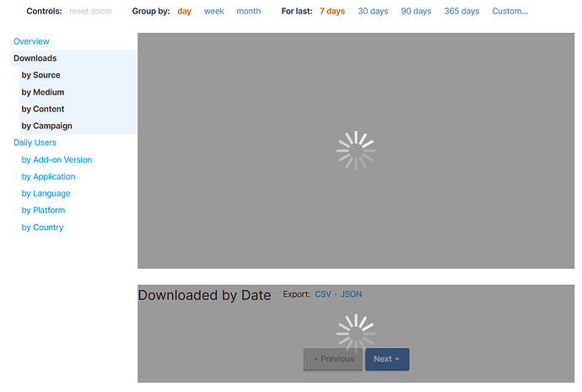582x392 pixels.
Task: View daily users by Add-on Version
Action: [57, 160]
